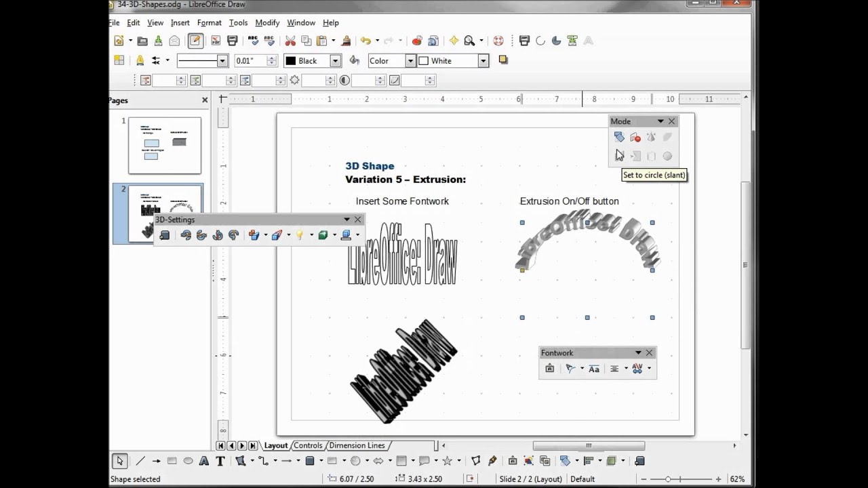Toggle Fontwork Same Letter Heights

594,369
